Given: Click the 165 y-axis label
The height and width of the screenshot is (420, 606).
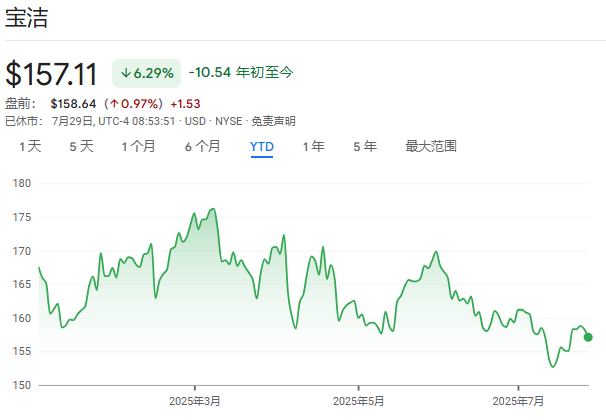Looking at the screenshot, I should point(22,284).
